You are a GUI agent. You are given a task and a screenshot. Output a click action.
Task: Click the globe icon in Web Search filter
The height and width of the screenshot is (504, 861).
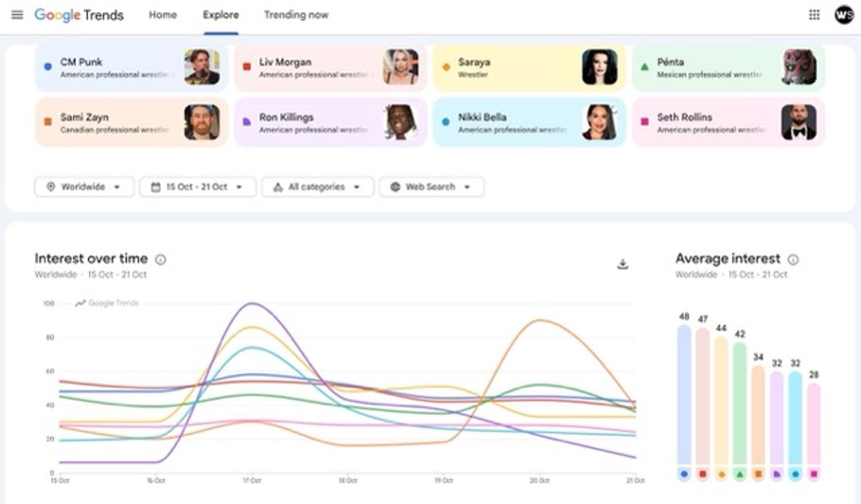pyautogui.click(x=395, y=187)
